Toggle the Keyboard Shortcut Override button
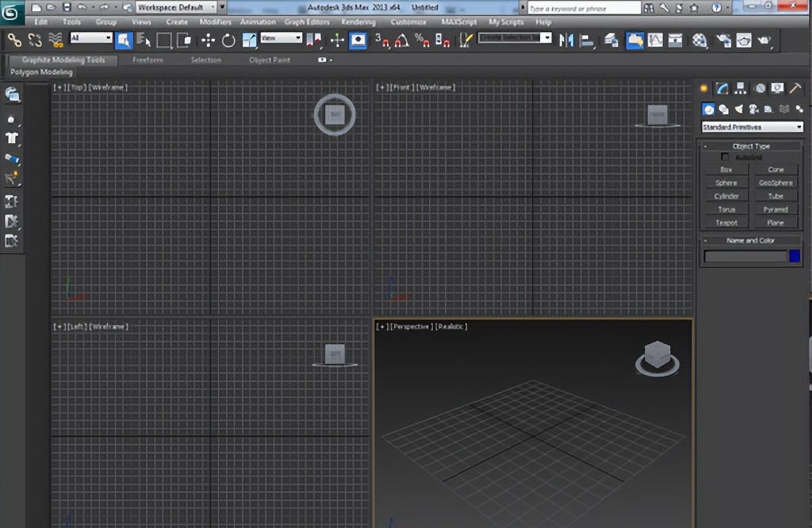812x528 pixels. [x=357, y=40]
